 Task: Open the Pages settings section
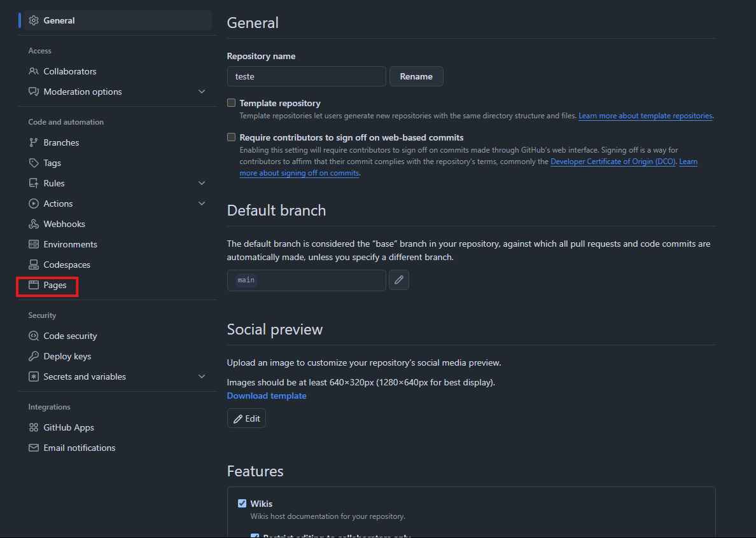tap(118, 285)
